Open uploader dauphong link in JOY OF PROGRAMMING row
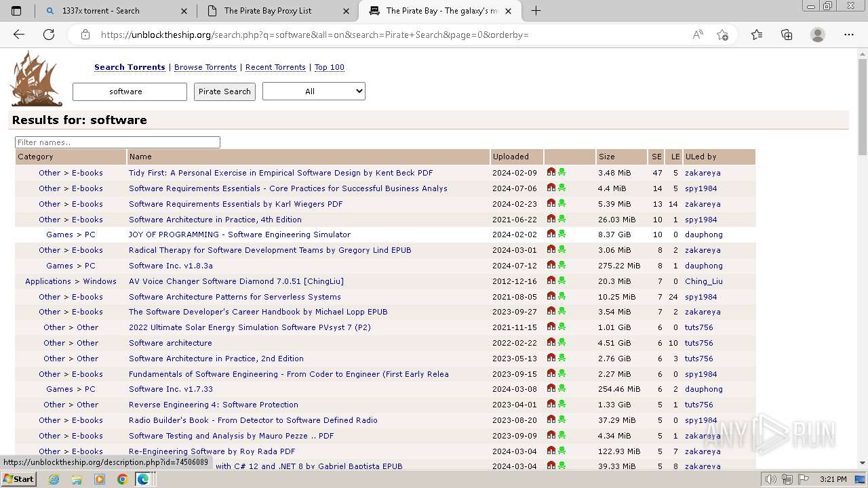 (x=703, y=235)
